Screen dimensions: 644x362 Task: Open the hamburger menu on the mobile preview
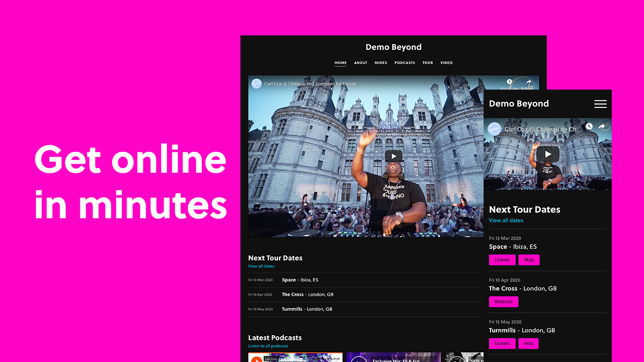click(x=600, y=104)
